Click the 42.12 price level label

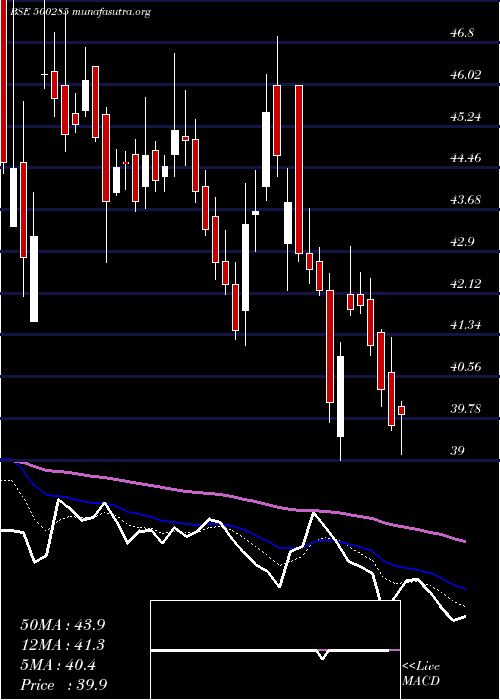tap(466, 283)
